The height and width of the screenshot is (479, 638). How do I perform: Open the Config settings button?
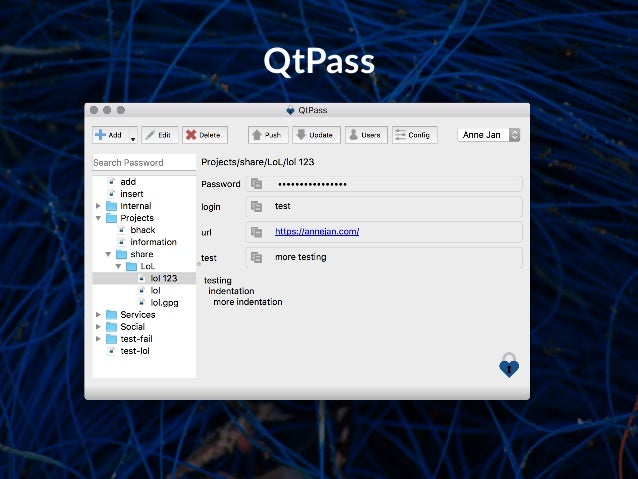pos(415,135)
